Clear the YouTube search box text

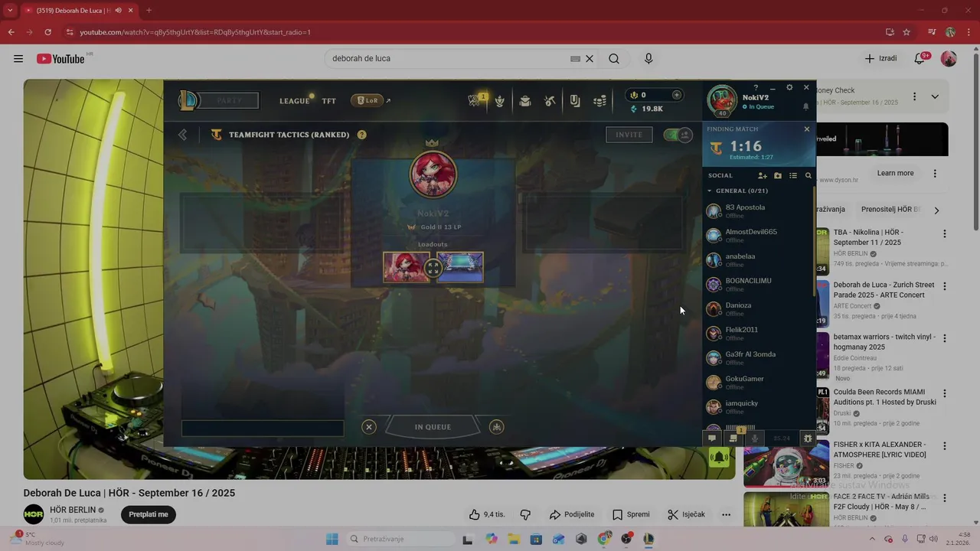pos(590,59)
